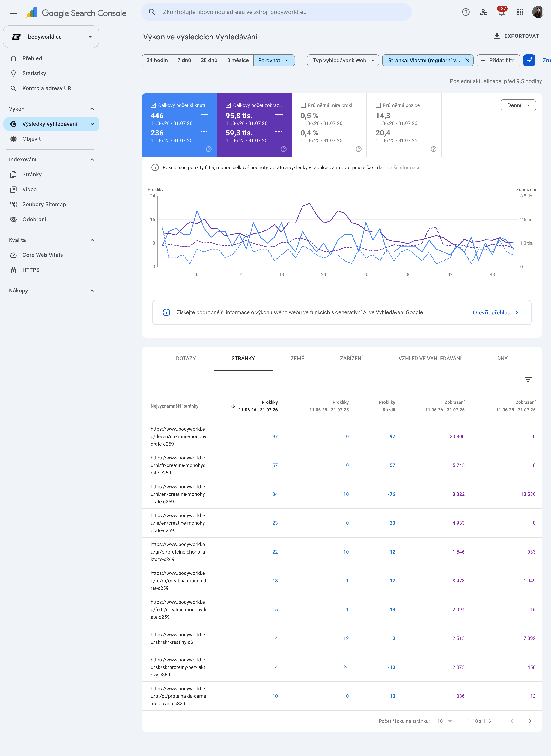Go to next page of table results

tap(530, 721)
